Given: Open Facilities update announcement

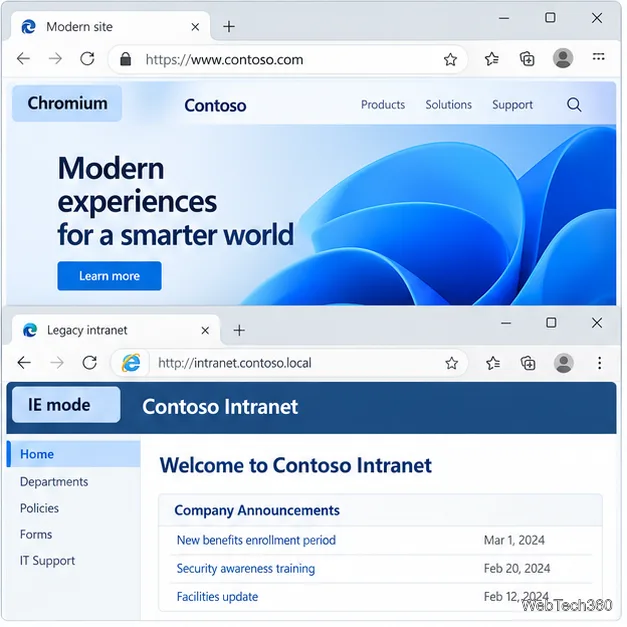Looking at the screenshot, I should click(217, 597).
